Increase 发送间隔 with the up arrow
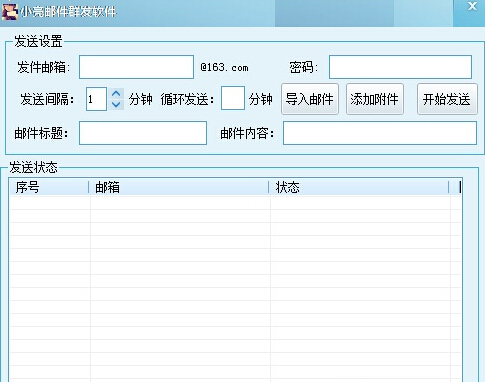The width and height of the screenshot is (485, 382). click(116, 94)
